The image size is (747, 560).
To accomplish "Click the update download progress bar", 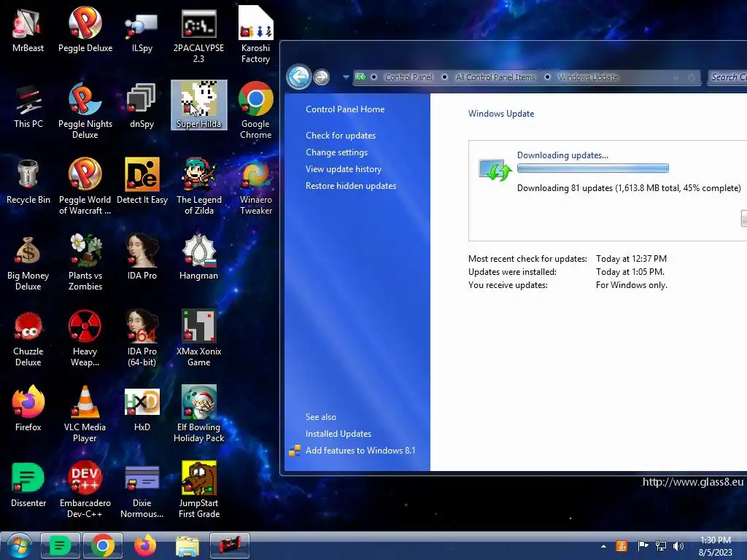I will point(593,168).
